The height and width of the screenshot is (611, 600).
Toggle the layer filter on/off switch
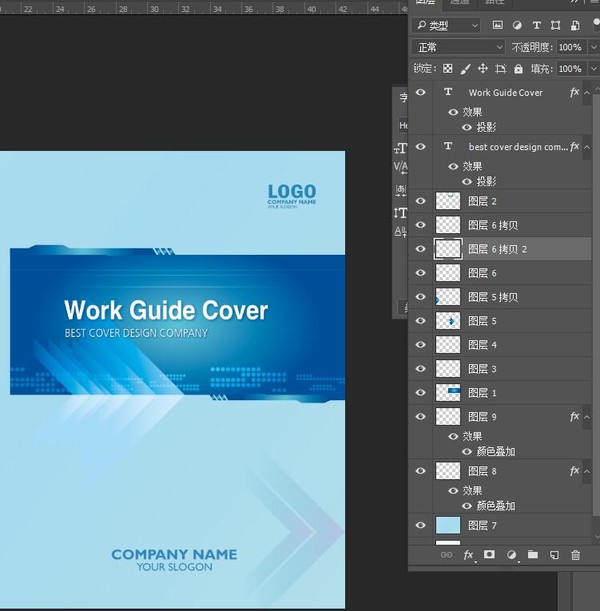[x=596, y=24]
